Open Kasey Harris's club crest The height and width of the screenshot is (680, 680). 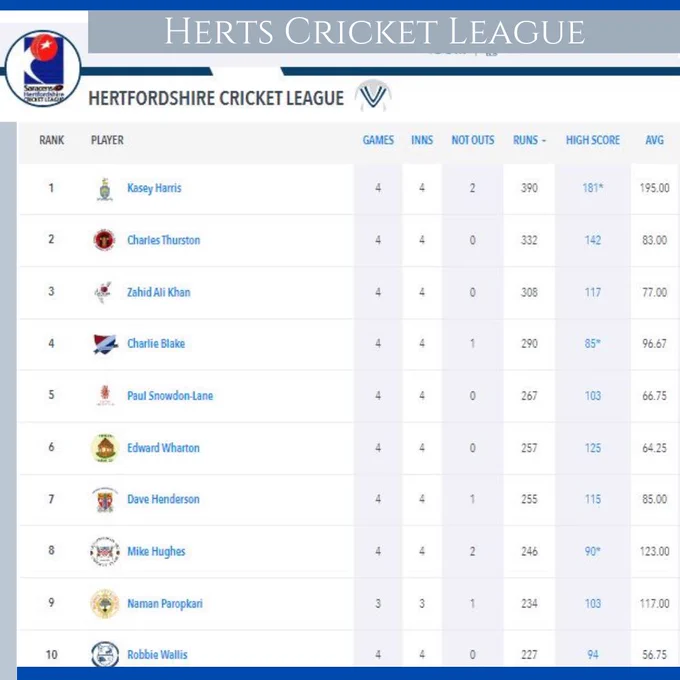[x=105, y=189]
